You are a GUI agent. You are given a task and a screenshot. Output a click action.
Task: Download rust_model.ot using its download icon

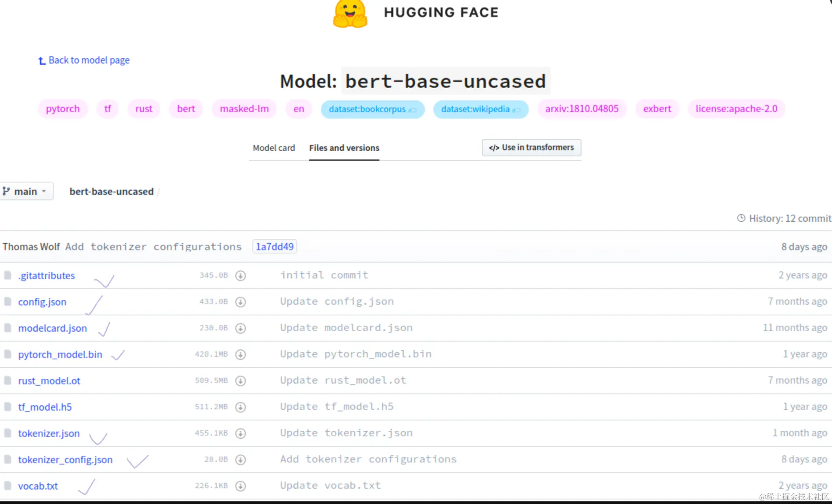(x=240, y=381)
